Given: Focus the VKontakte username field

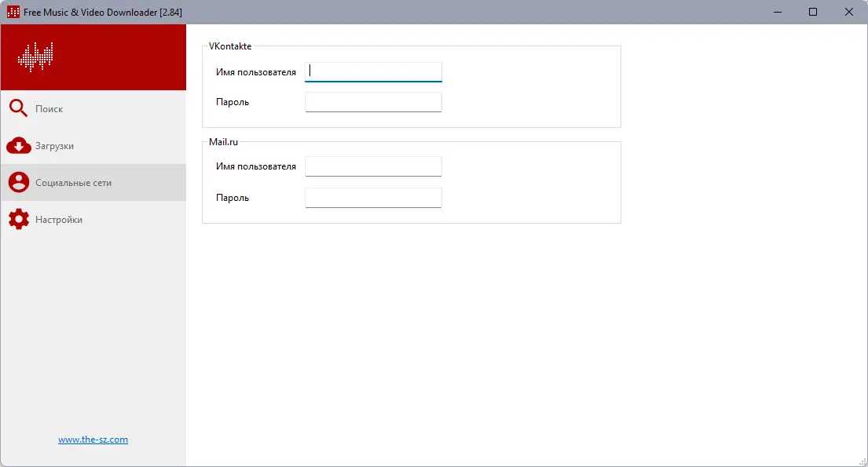Looking at the screenshot, I should click(x=373, y=72).
